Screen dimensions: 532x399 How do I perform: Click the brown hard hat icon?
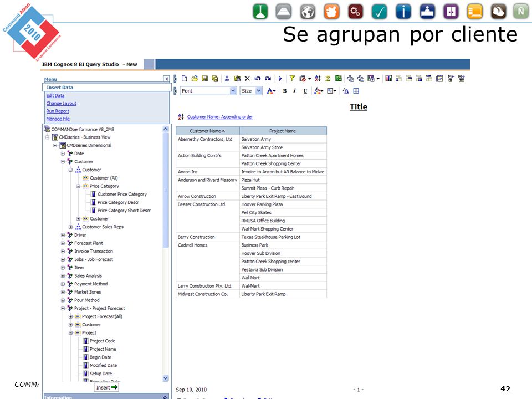coord(499,12)
